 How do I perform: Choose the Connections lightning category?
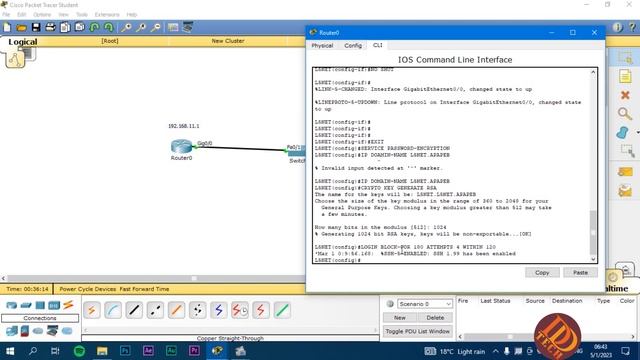[x=68, y=305]
